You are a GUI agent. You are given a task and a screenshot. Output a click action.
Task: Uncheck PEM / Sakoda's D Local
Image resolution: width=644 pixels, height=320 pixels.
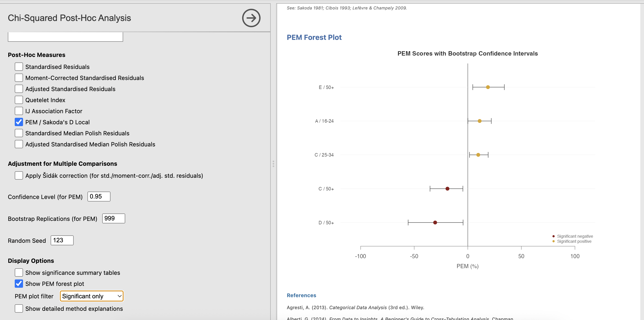pos(19,122)
